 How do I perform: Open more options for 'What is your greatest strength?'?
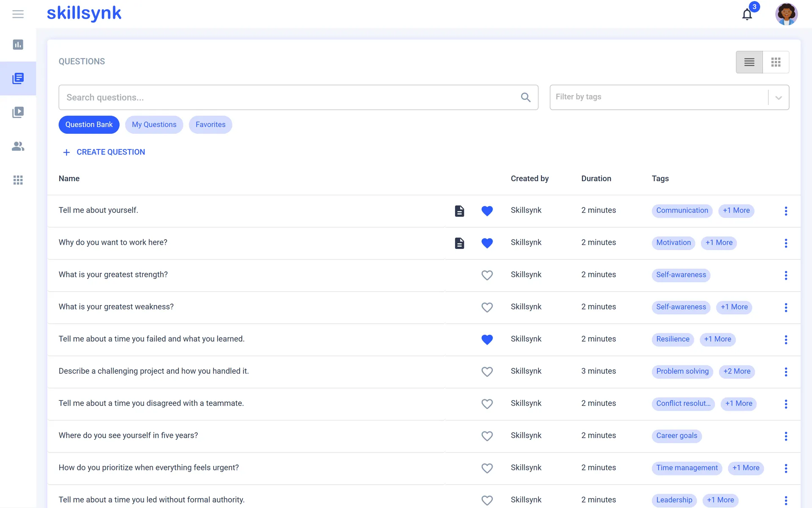click(x=786, y=275)
